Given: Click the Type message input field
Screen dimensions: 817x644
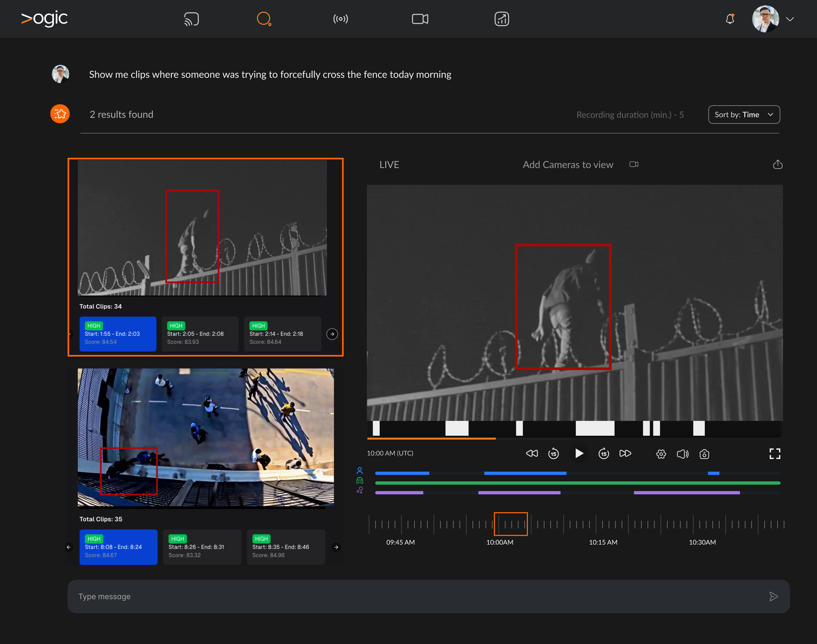Looking at the screenshot, I should [x=428, y=596].
